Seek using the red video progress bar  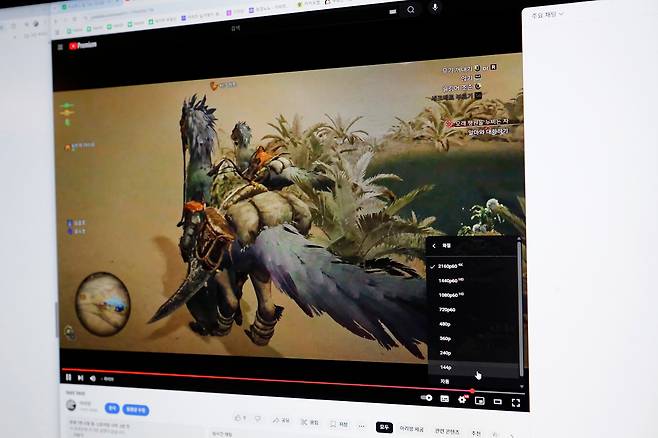(267, 379)
